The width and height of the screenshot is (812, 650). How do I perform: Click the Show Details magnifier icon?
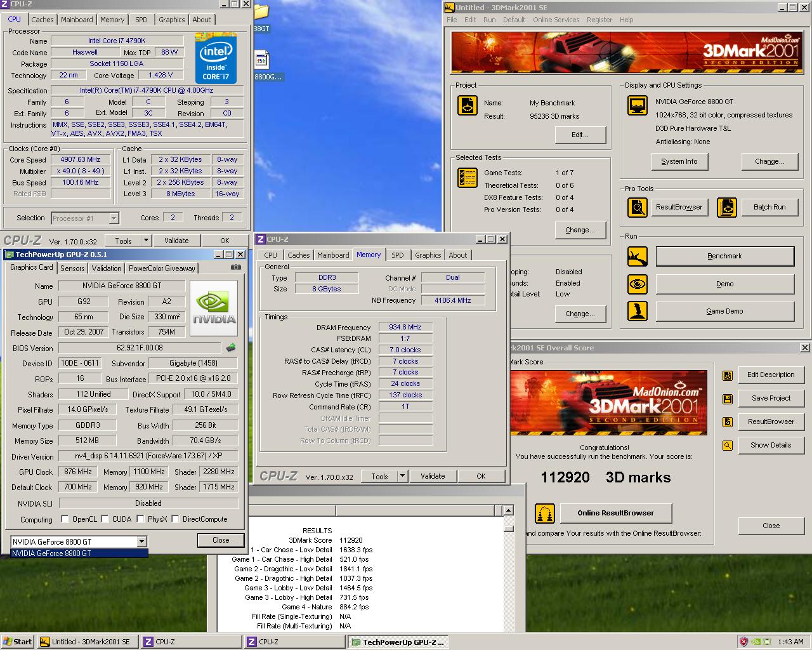click(728, 446)
